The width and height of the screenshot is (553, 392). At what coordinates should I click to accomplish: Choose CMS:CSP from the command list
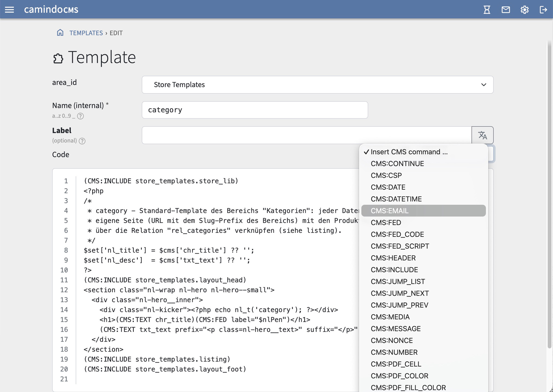tap(423, 175)
